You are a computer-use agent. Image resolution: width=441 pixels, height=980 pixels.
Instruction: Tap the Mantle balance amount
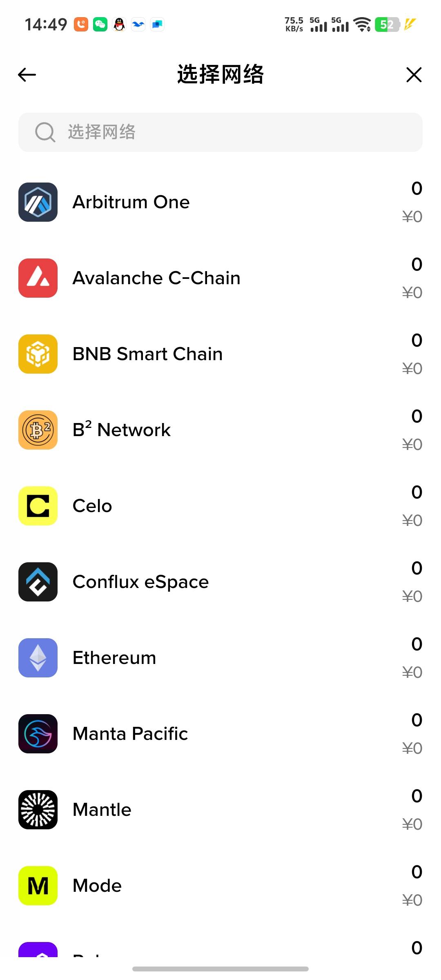416,796
